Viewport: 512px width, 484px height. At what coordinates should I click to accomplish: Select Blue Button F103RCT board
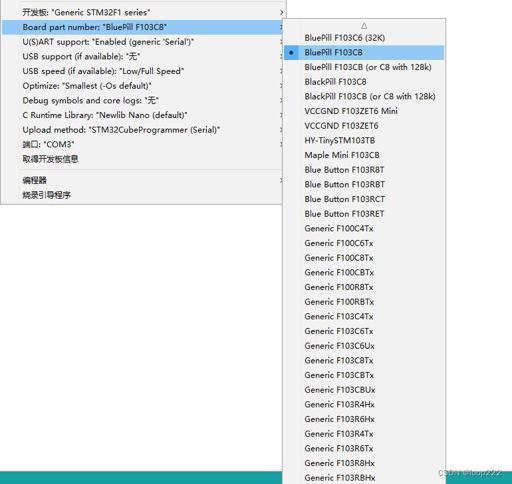pos(364,199)
